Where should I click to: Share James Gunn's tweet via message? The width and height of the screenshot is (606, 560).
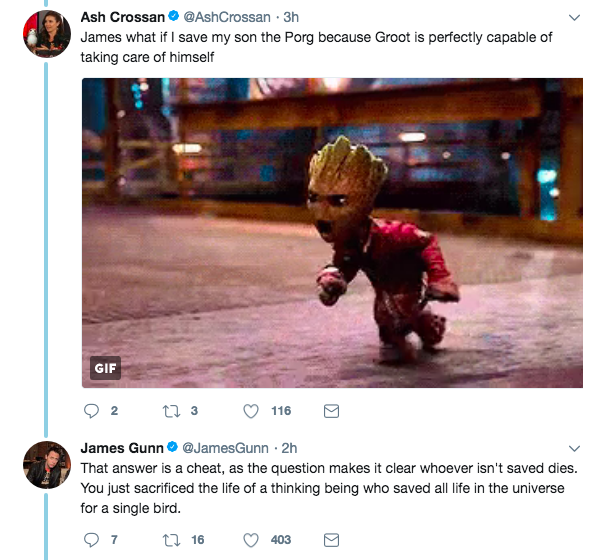[x=333, y=539]
